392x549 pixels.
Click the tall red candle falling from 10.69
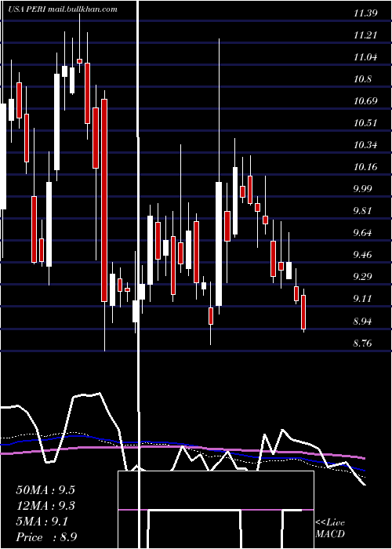(104, 200)
